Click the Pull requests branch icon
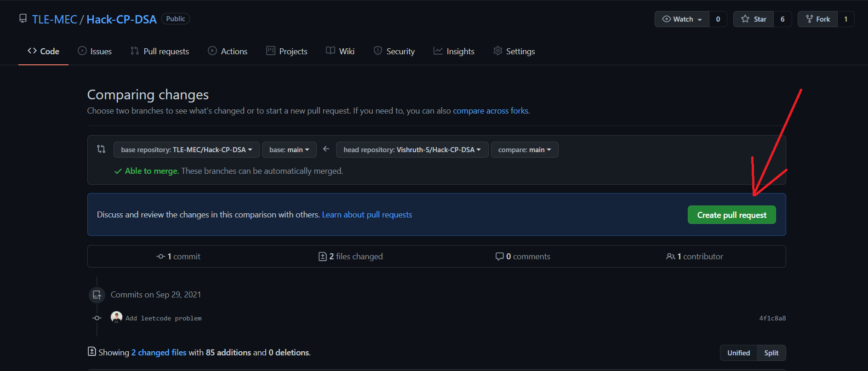 tap(135, 51)
